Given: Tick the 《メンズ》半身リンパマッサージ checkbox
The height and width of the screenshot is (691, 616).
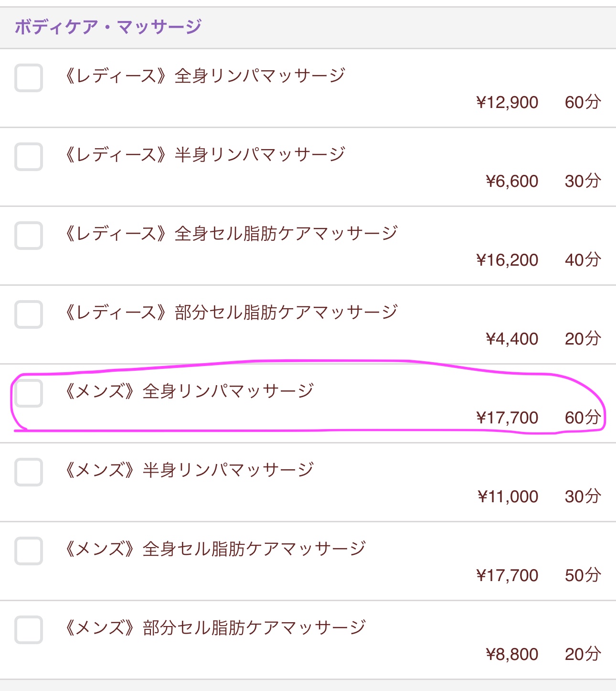Looking at the screenshot, I should pyautogui.click(x=29, y=472).
